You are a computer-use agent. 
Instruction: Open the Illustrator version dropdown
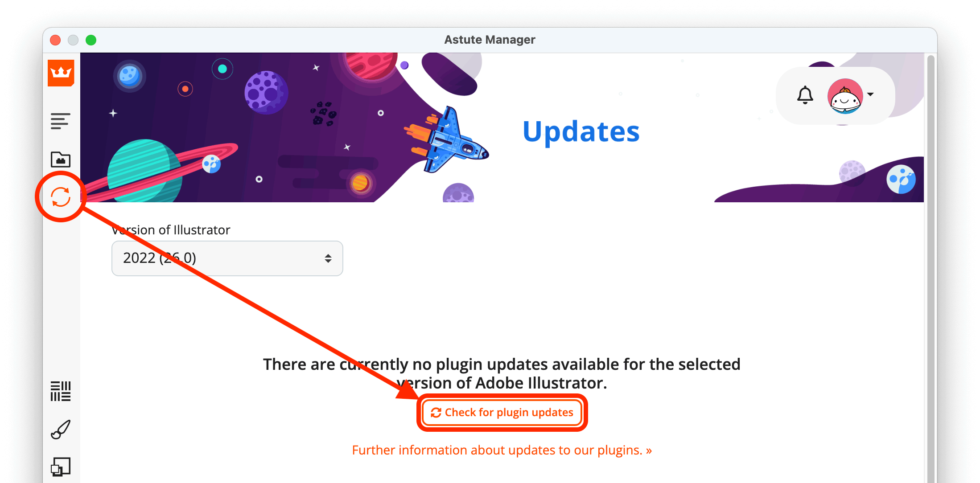[227, 258]
